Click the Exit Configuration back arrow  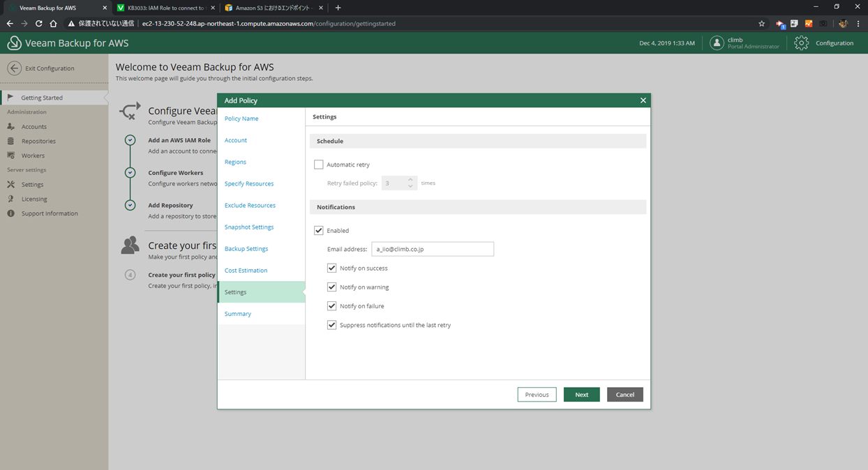click(14, 68)
